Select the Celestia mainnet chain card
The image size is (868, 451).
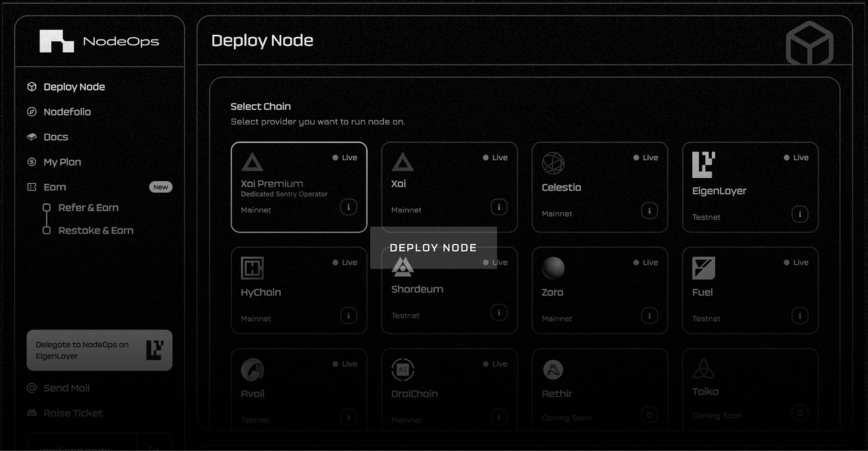point(599,187)
